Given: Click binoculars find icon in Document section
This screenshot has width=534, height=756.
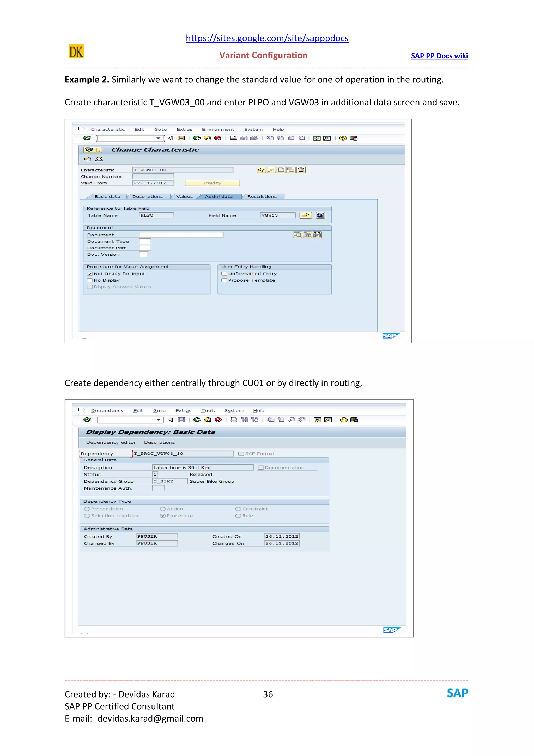Looking at the screenshot, I should 317,235.
